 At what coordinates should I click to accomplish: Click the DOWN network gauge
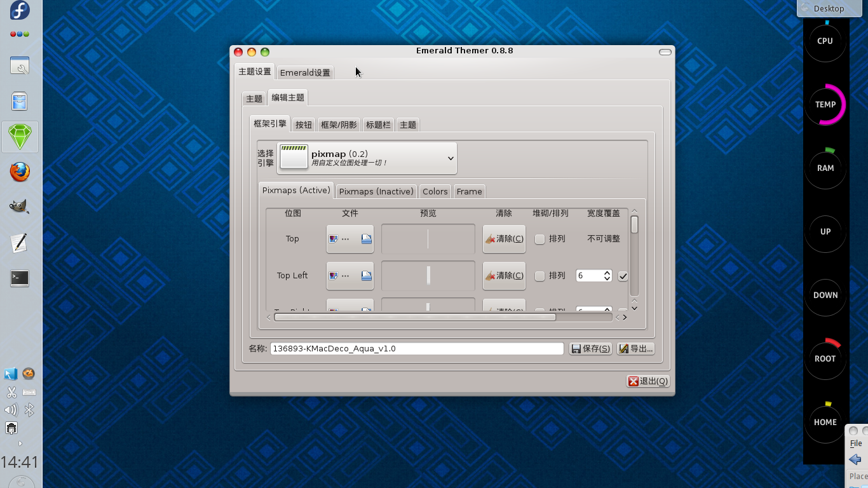825,295
